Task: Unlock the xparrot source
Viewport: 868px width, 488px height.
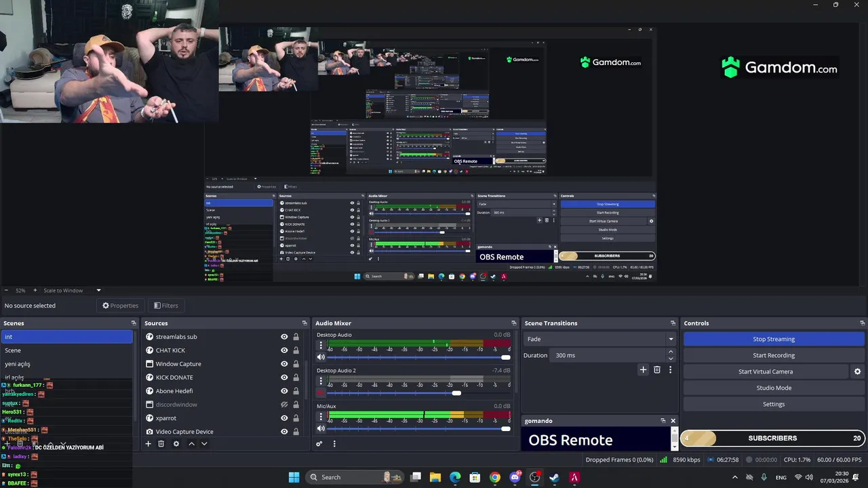Action: [x=296, y=418]
